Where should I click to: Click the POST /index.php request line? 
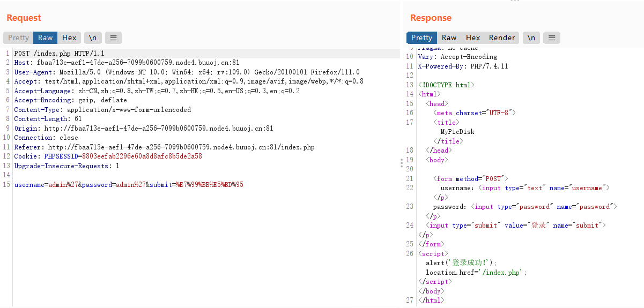click(x=59, y=54)
